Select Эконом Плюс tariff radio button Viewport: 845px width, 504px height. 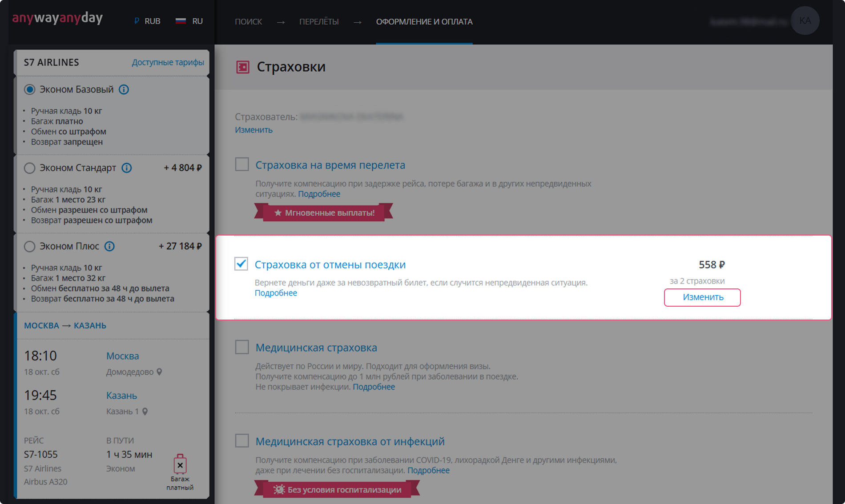point(29,246)
